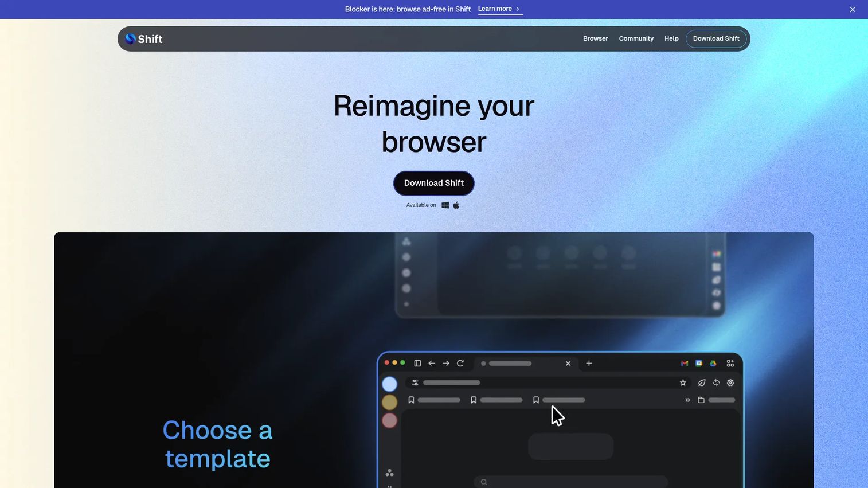Open the Browser menu item

pos(595,39)
